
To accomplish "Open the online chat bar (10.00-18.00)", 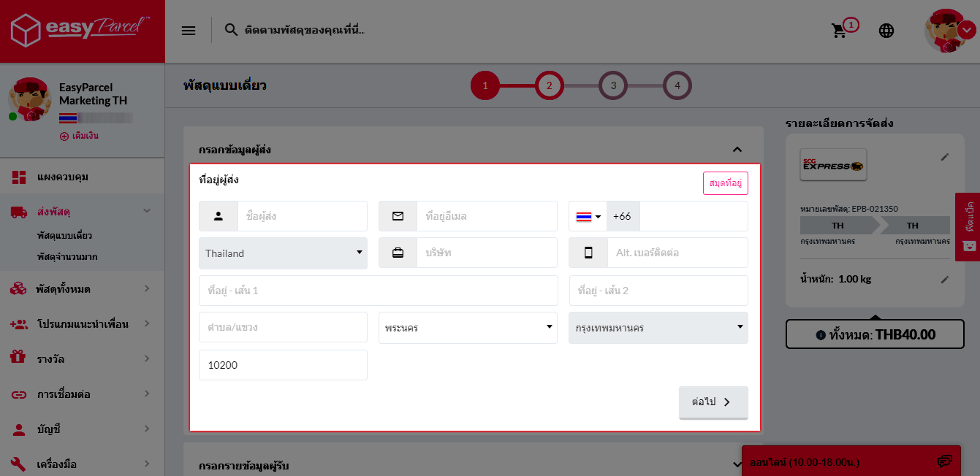I will [851, 461].
